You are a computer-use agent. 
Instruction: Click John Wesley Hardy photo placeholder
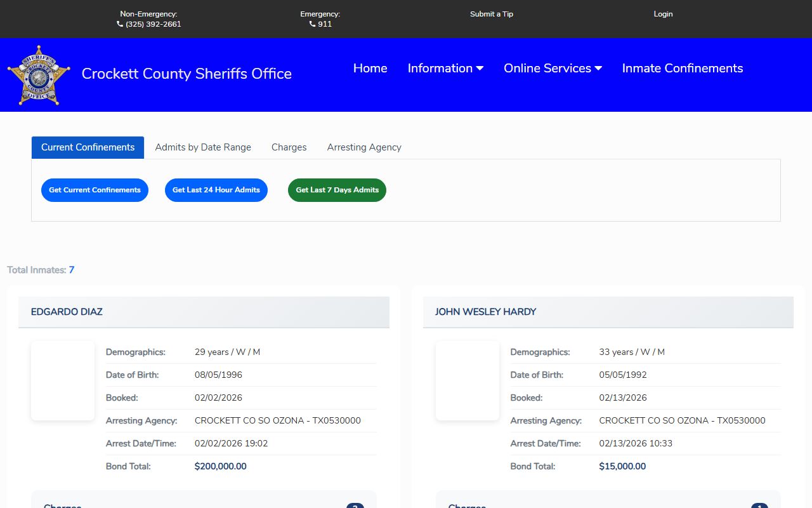468,380
